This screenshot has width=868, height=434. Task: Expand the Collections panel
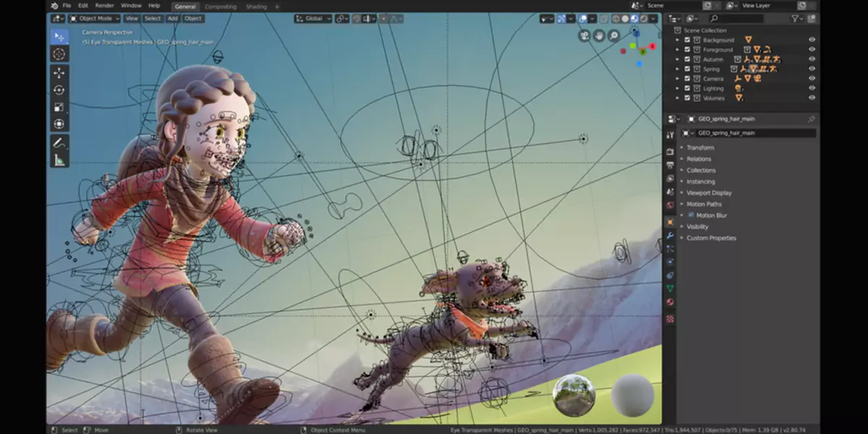click(x=701, y=170)
